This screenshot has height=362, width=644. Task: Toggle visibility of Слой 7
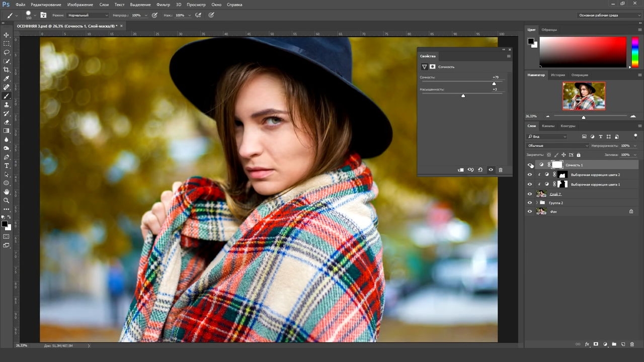pyautogui.click(x=530, y=194)
